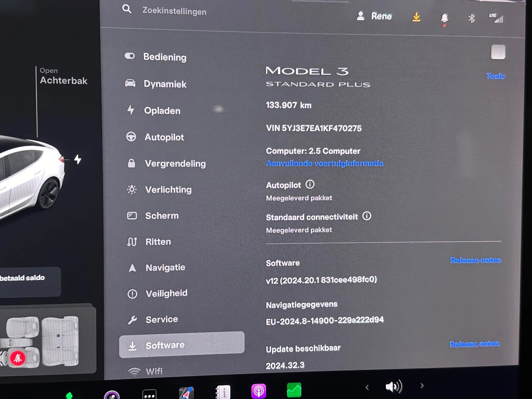Screen dimensions: 532x399
Task: Click the notification bell icon
Action: click(445, 18)
